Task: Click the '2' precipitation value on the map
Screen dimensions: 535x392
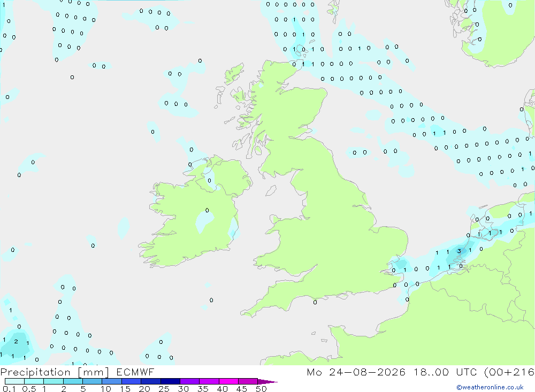Action: 16,341
